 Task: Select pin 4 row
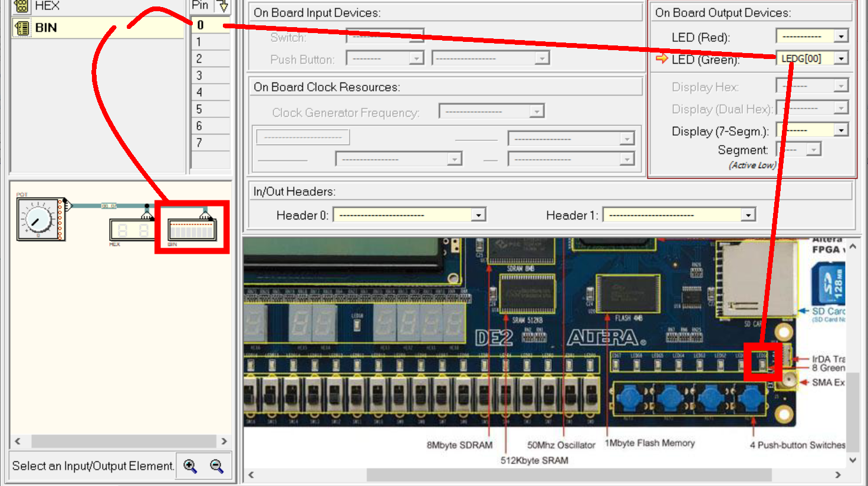click(x=210, y=92)
